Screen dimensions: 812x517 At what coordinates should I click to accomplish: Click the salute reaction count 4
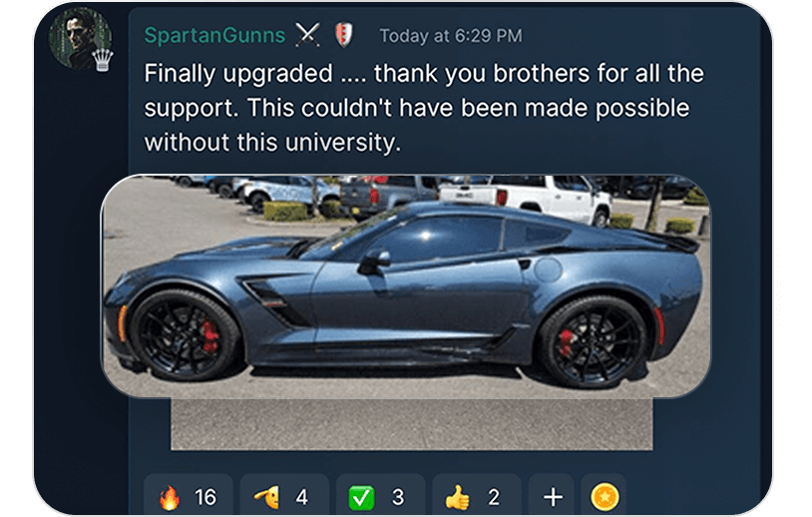point(302,497)
